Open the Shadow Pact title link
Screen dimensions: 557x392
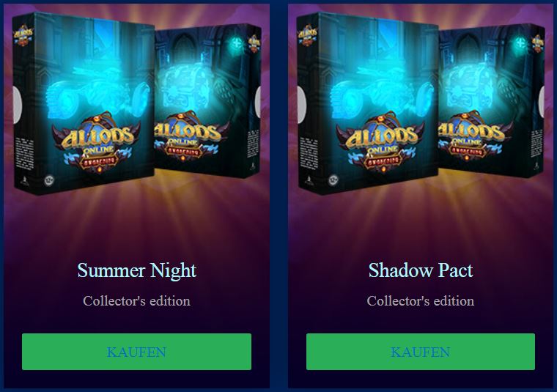[x=421, y=270]
